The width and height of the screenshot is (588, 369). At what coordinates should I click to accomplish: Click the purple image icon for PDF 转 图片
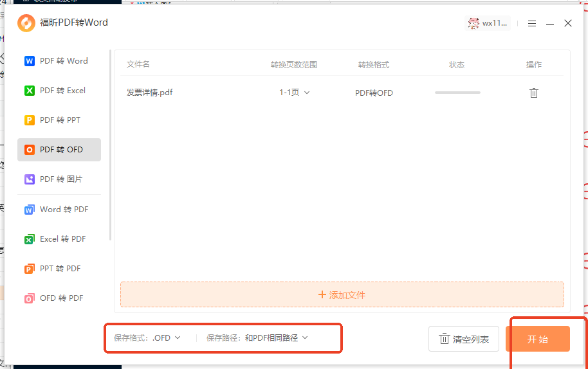click(x=29, y=179)
